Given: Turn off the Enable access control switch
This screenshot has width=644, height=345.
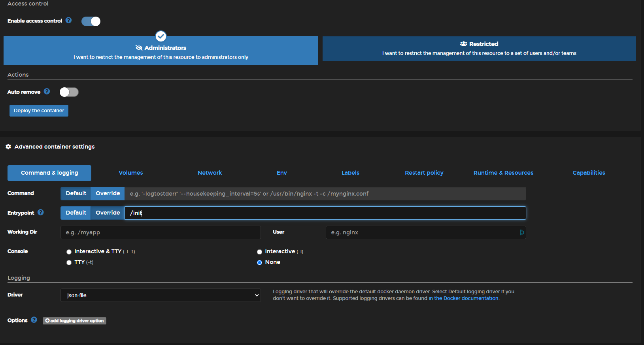Looking at the screenshot, I should (x=91, y=21).
